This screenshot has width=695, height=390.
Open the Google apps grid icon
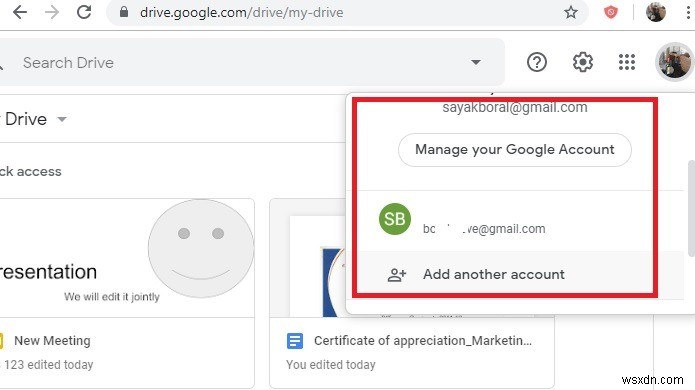627,62
